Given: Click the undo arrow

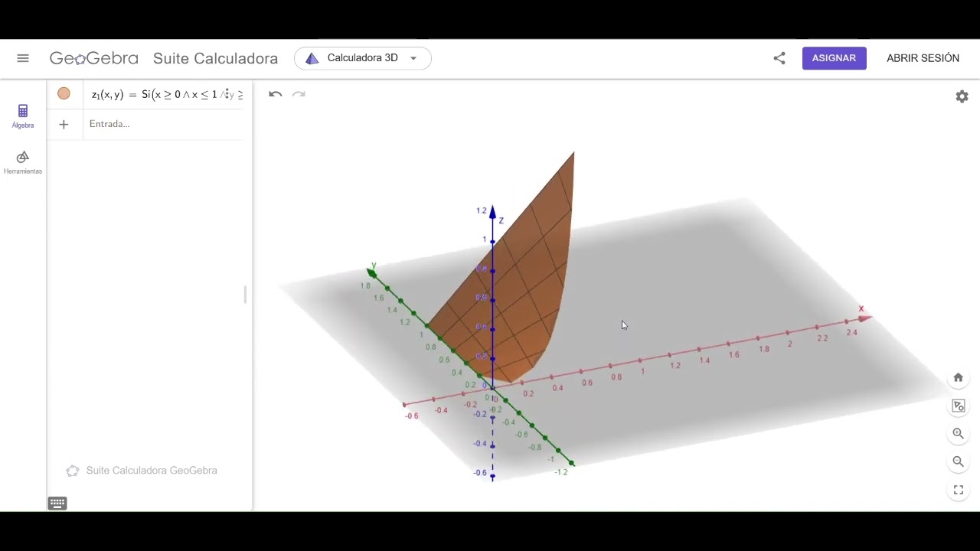Looking at the screenshot, I should (x=276, y=94).
